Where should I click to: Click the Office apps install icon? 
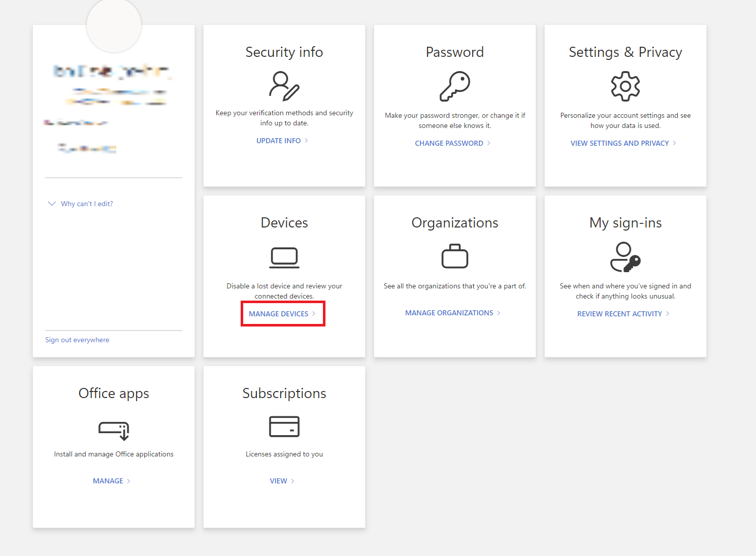pyautogui.click(x=113, y=431)
